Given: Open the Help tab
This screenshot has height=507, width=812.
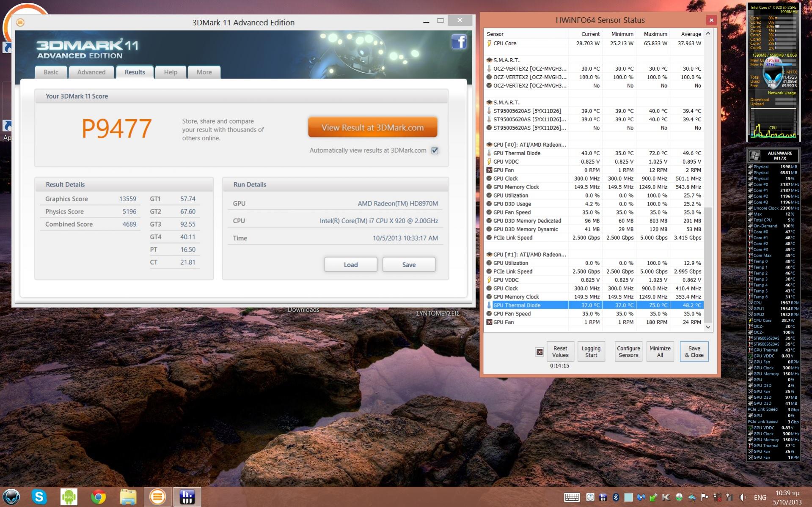Looking at the screenshot, I should tap(171, 72).
